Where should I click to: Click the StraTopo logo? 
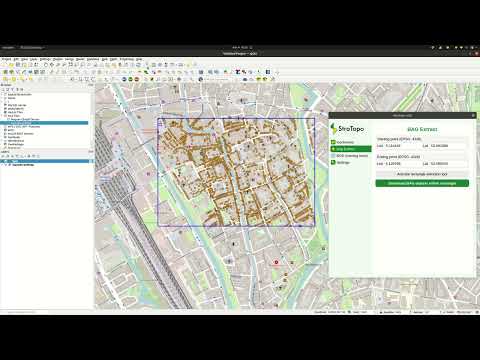click(x=347, y=129)
